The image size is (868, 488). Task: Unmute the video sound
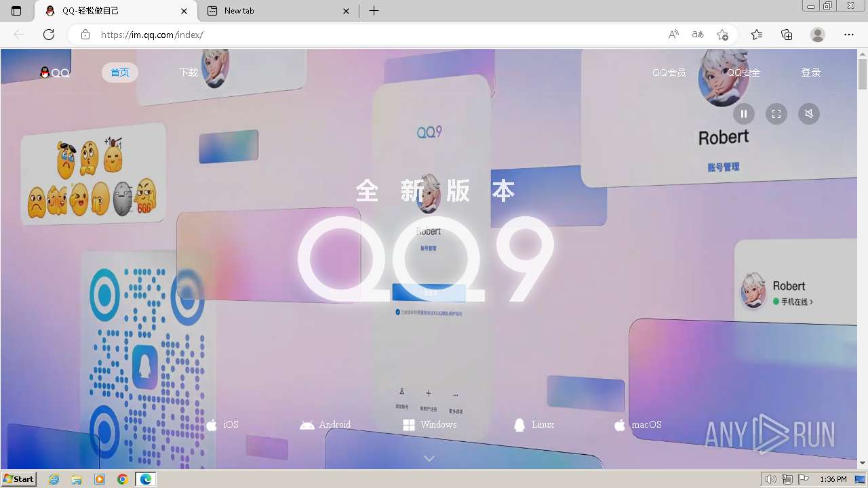coord(809,114)
